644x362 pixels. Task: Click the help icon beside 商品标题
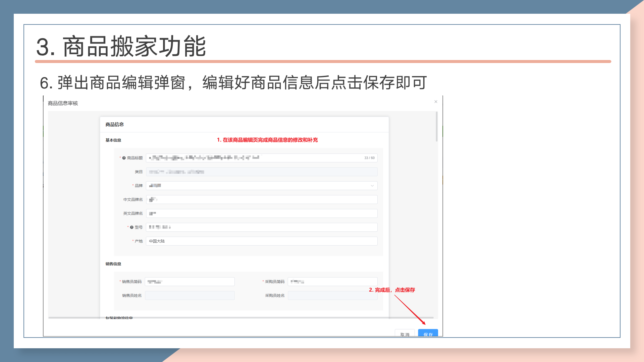(124, 158)
